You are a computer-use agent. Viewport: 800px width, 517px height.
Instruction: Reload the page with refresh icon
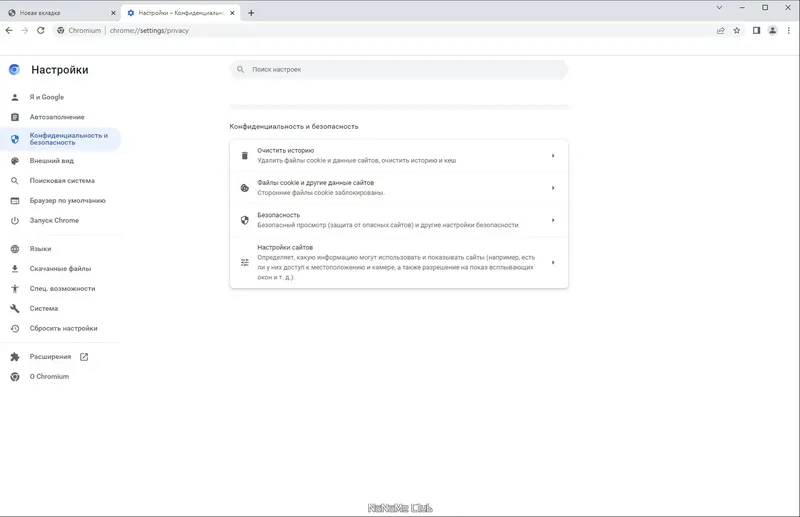coord(41,31)
